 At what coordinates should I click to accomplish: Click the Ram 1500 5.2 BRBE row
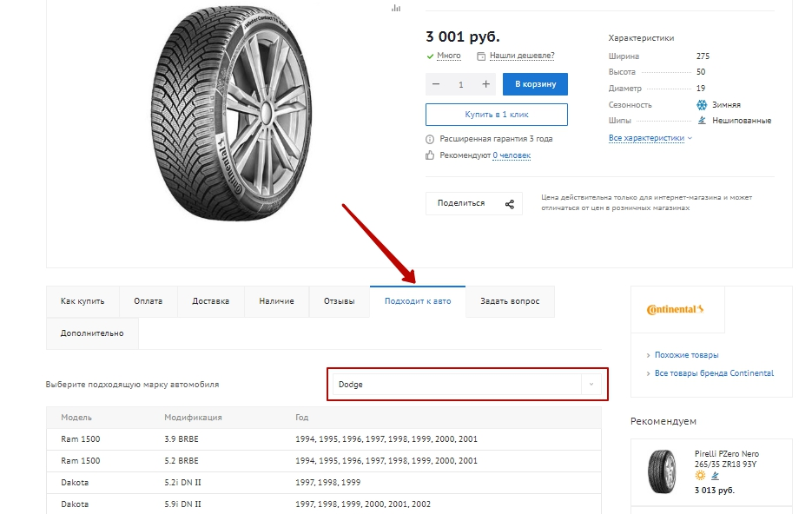pos(324,461)
